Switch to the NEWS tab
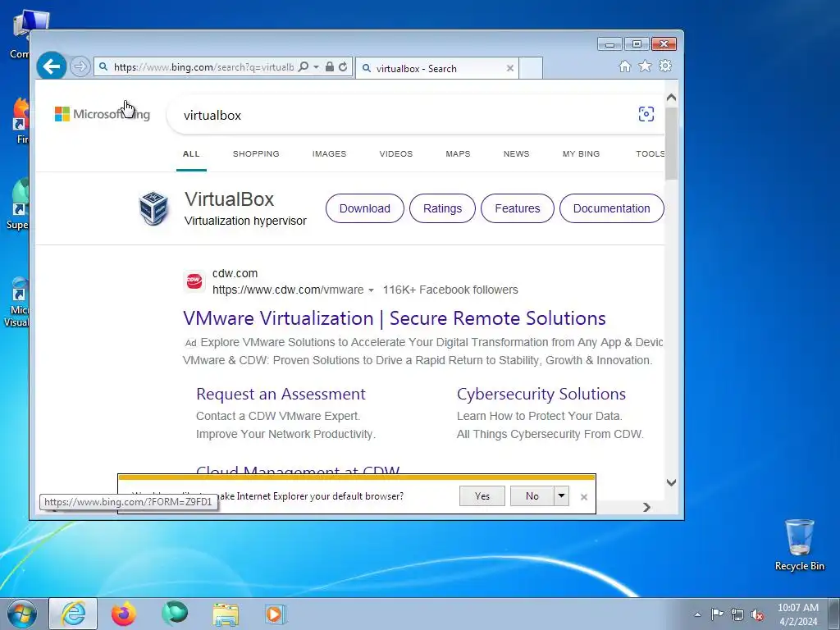Viewport: 840px width, 630px height. [517, 153]
